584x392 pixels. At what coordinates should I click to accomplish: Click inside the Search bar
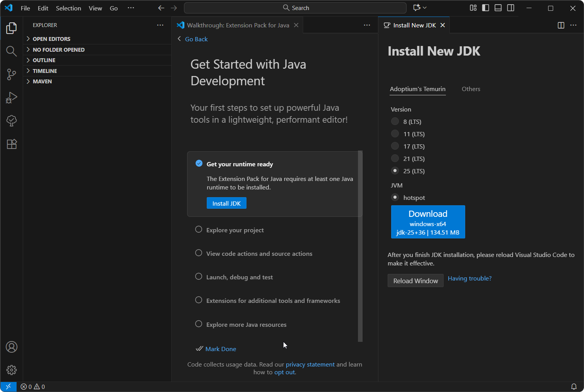(295, 8)
